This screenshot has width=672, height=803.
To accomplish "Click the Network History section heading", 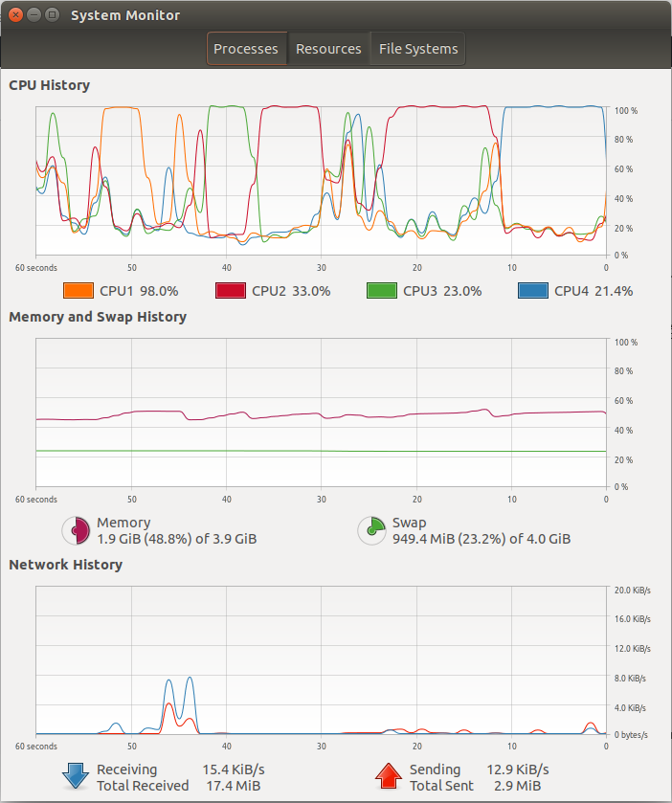I will [65, 565].
